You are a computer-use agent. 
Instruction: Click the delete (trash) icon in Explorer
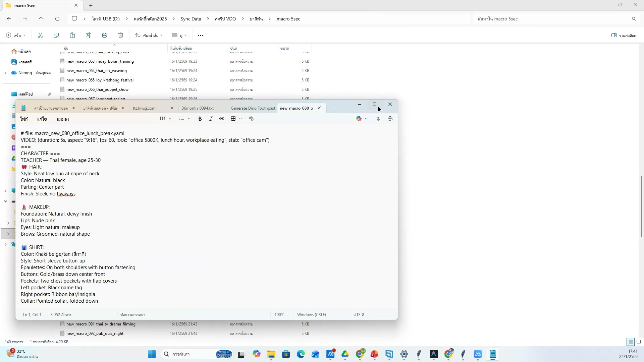click(121, 35)
